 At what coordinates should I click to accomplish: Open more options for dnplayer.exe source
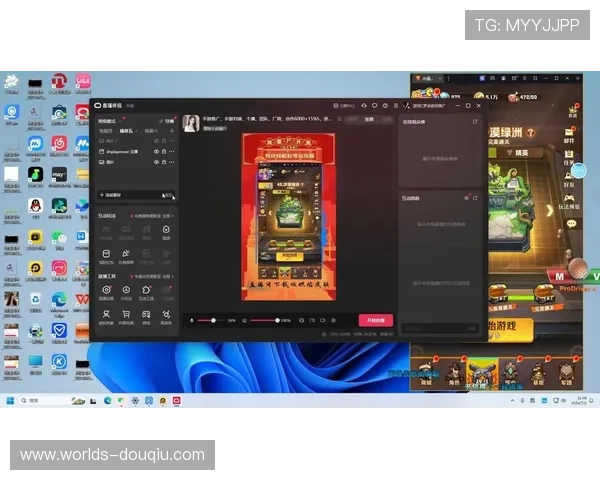coord(171,152)
